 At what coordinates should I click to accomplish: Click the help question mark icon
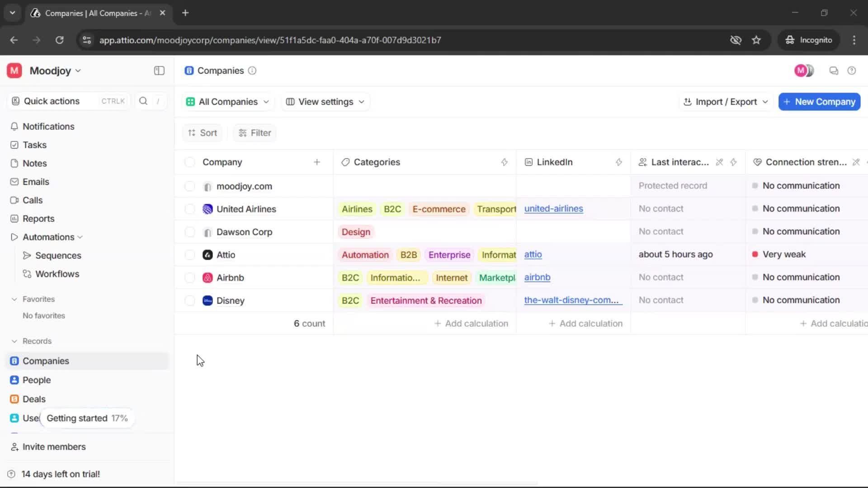852,70
